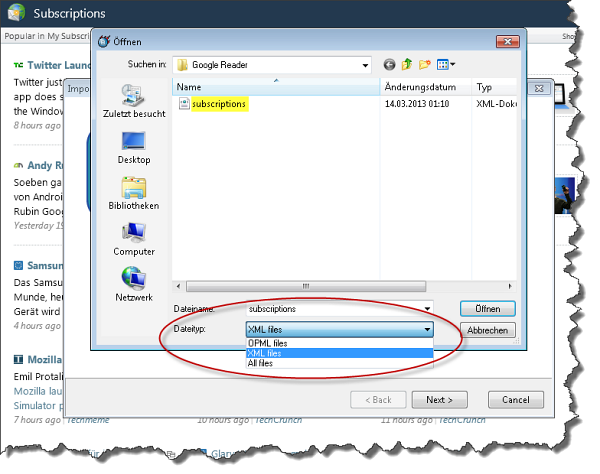Select Computer in the sidebar
The image size is (600, 474).
coord(134,239)
